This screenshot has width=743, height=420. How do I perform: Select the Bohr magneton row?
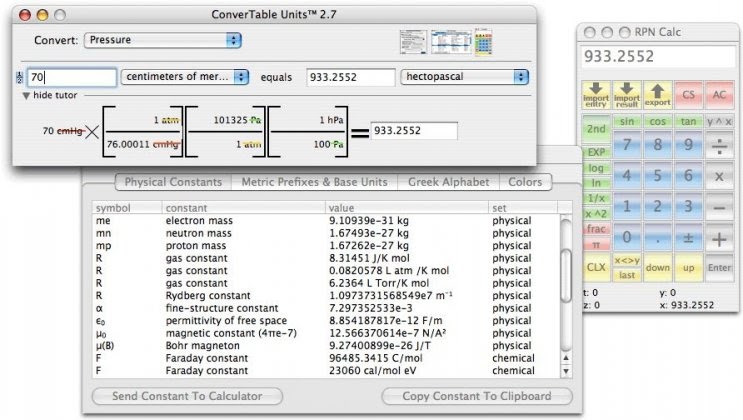coord(326,346)
